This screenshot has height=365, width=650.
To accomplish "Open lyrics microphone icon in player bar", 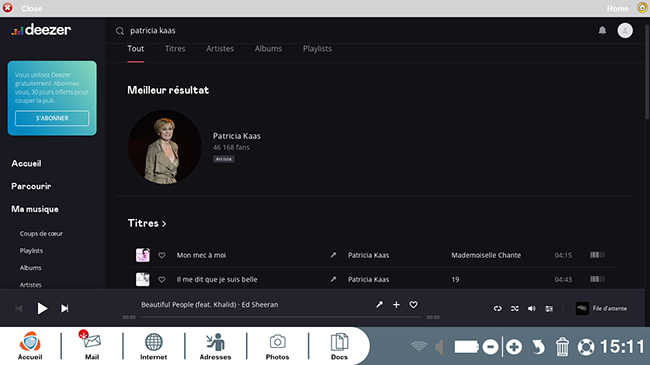I will point(379,304).
